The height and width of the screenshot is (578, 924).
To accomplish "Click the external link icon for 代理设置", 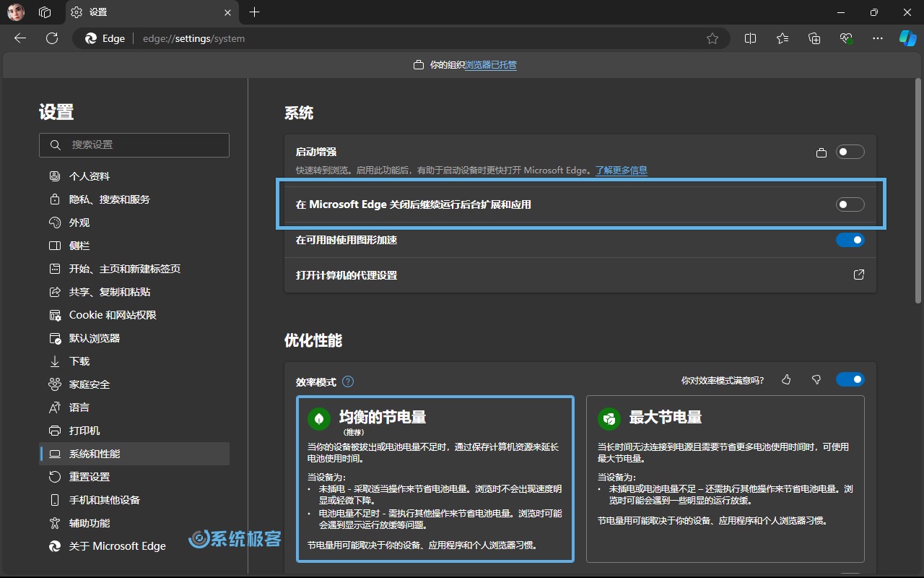I will [x=859, y=275].
